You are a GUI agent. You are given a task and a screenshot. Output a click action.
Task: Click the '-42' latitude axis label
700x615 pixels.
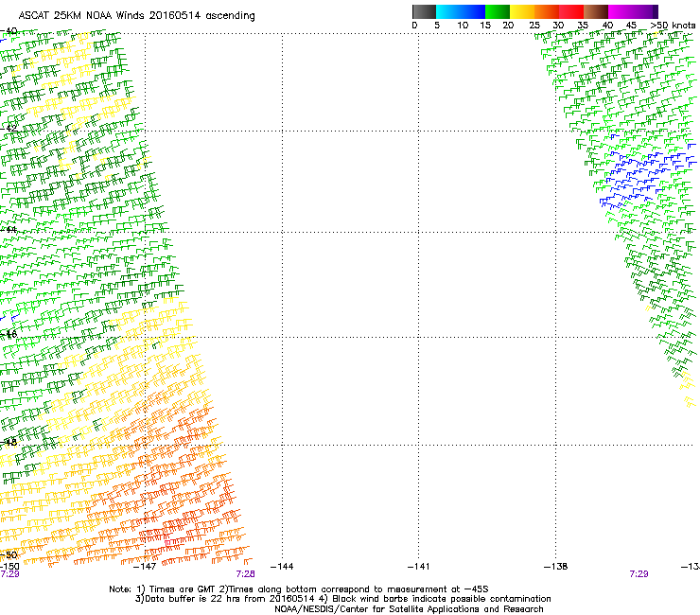click(x=9, y=128)
